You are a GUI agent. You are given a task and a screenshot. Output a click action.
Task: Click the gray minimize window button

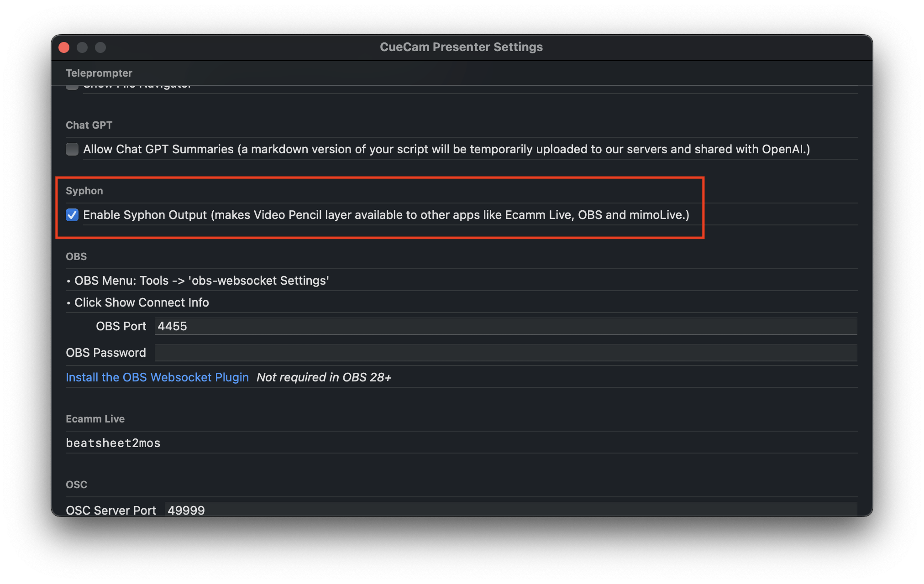click(82, 47)
